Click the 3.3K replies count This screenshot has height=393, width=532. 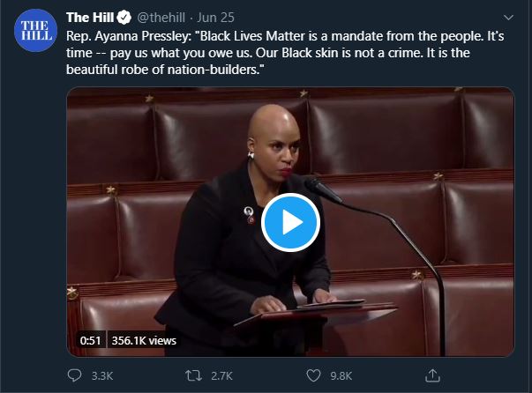click(102, 375)
